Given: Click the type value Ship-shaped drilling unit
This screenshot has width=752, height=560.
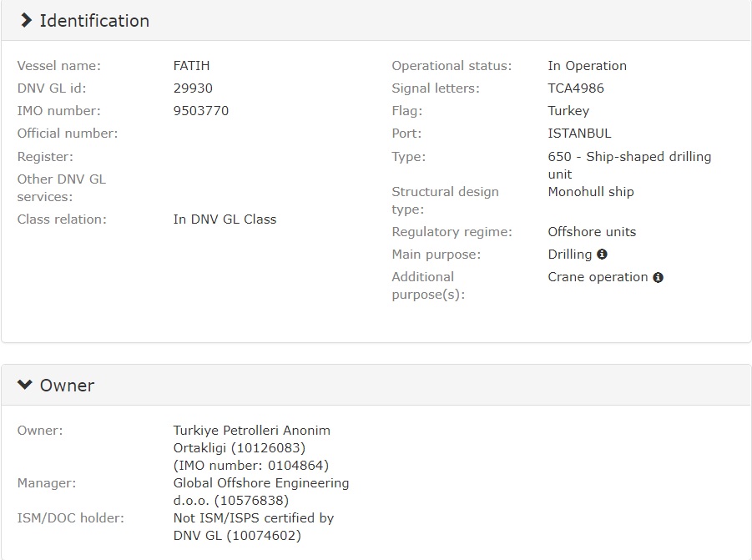Looking at the screenshot, I should tap(629, 165).
